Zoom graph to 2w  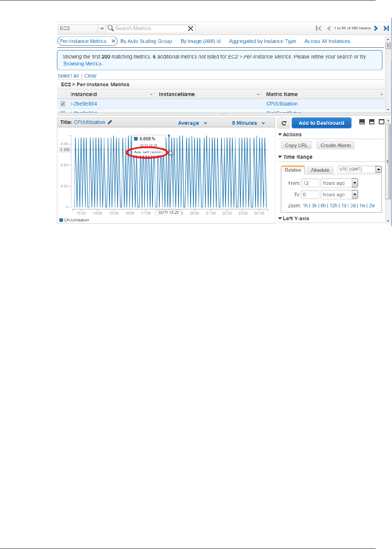372,206
